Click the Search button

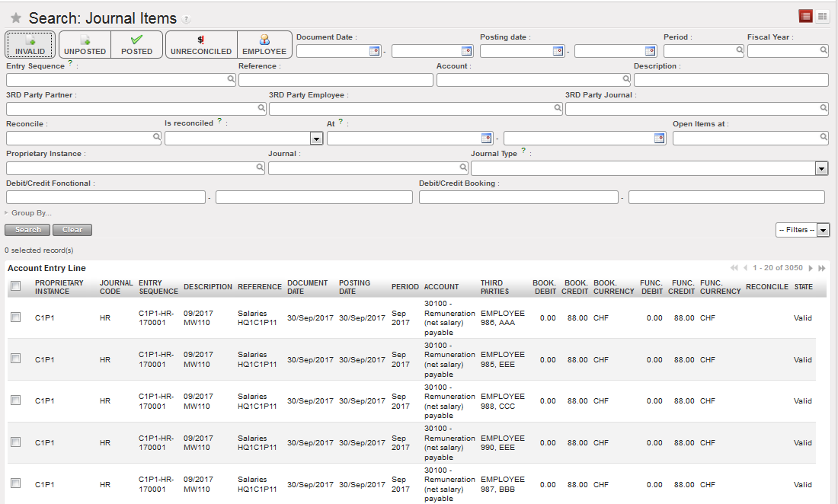click(28, 230)
